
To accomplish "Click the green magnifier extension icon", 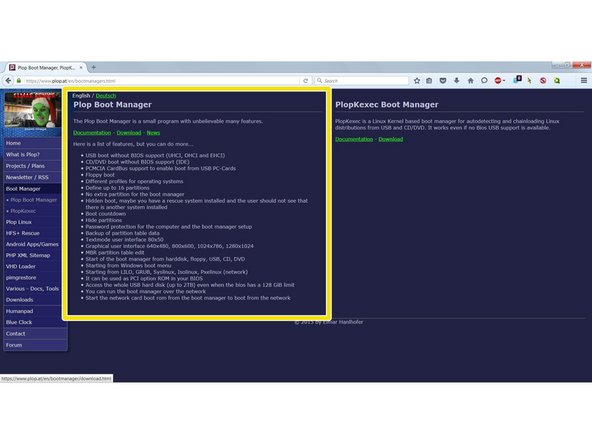I will point(557,80).
